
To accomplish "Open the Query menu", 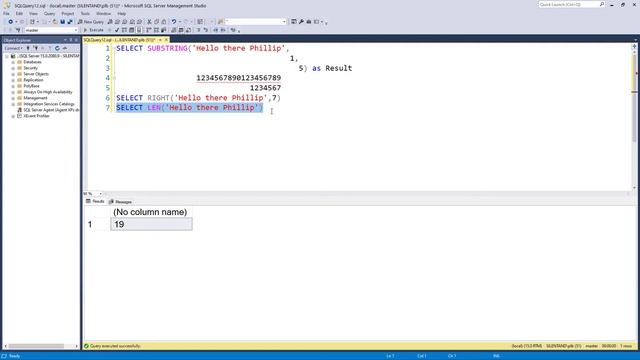I will click(x=49, y=13).
